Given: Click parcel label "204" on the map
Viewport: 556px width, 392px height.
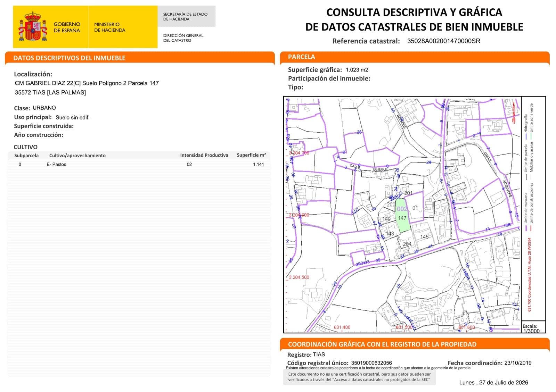Looking at the screenshot, I should point(407,244).
